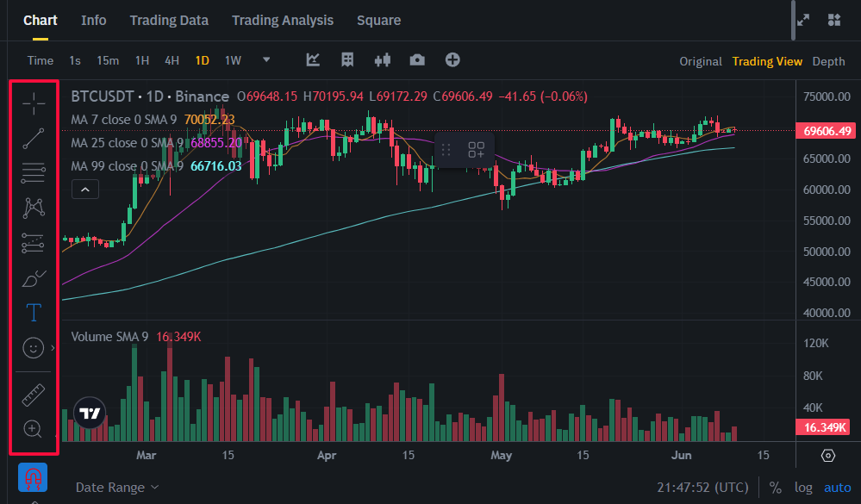
Task: Toggle log scale mode
Action: click(x=803, y=488)
